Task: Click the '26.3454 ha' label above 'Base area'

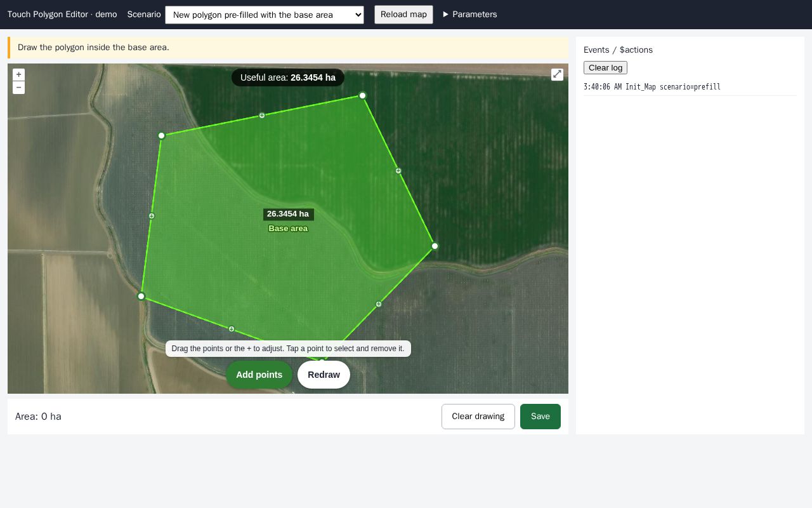Action: coord(288,214)
